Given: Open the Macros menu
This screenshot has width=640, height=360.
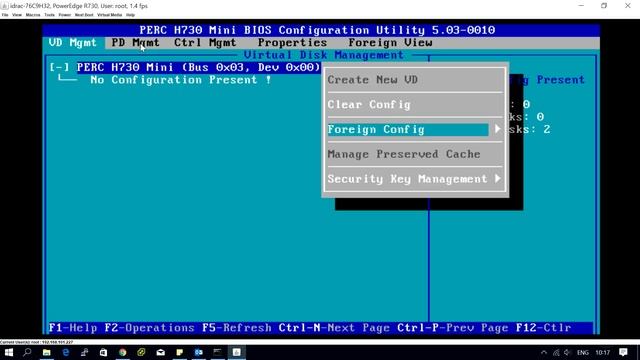Looking at the screenshot, I should (33, 15).
